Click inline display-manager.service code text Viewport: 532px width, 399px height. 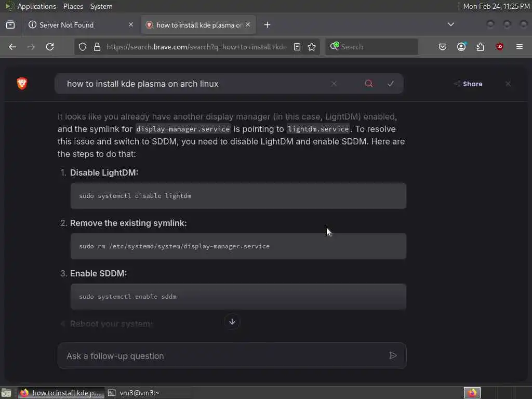183,129
